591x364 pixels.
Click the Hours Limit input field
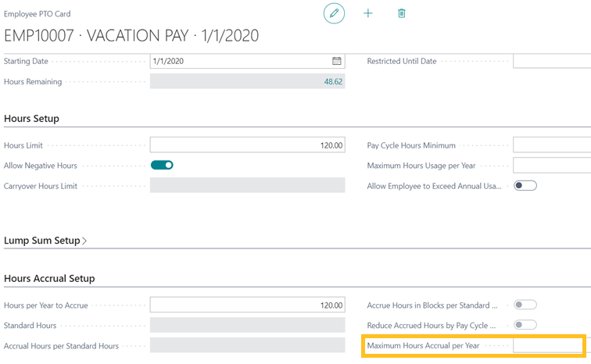tap(247, 145)
